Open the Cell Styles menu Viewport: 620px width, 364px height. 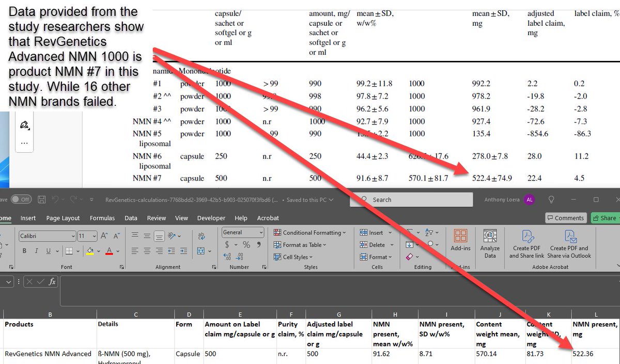coord(293,257)
